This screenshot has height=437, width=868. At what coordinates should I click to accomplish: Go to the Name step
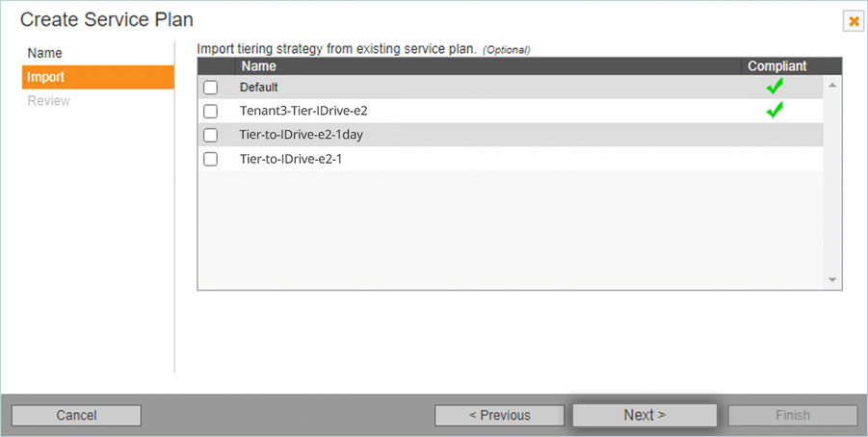coord(45,53)
